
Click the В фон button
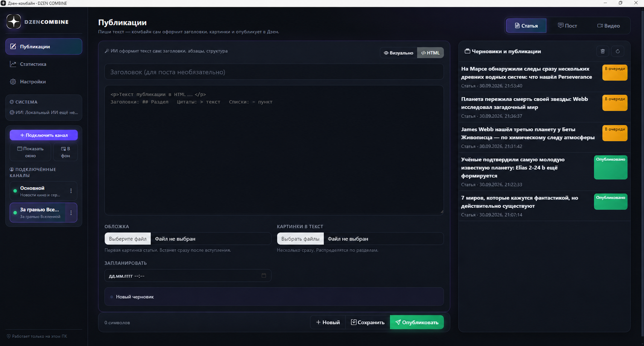65,152
